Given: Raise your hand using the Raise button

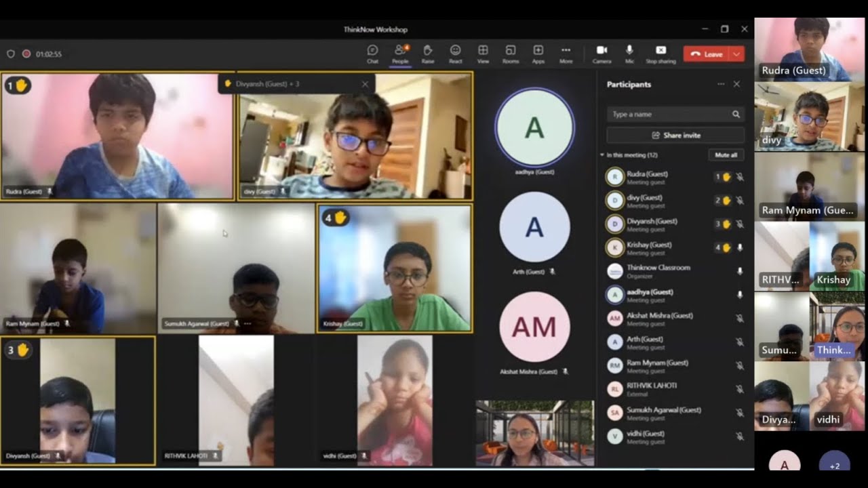Looking at the screenshot, I should click(428, 54).
